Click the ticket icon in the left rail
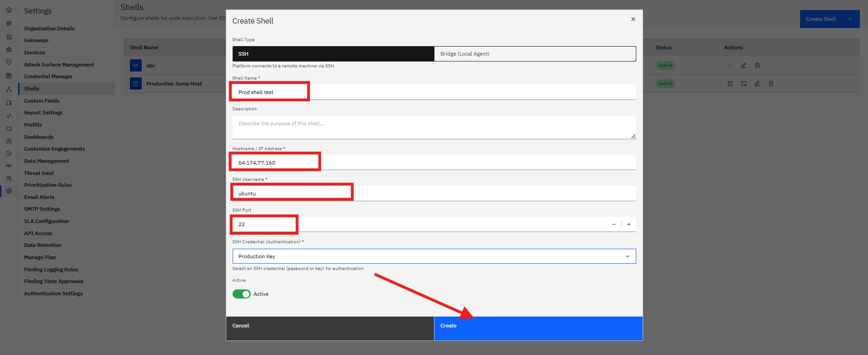The image size is (868, 355). (x=9, y=129)
